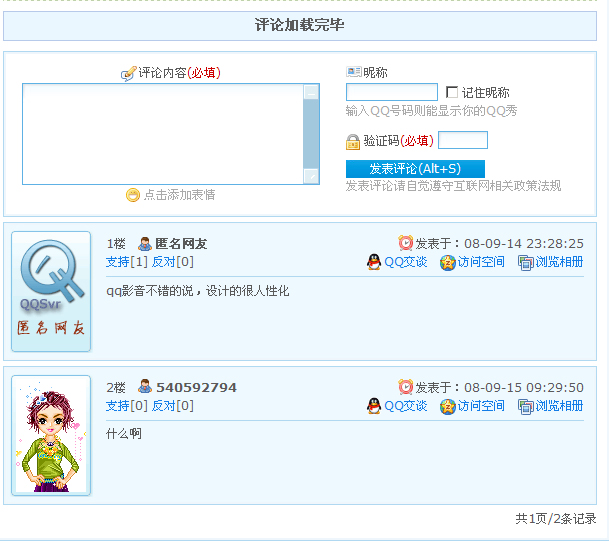Viewport: 609px width, 551px height.
Task: Click the comment box scrollbar down arrow
Action: pyautogui.click(x=311, y=176)
